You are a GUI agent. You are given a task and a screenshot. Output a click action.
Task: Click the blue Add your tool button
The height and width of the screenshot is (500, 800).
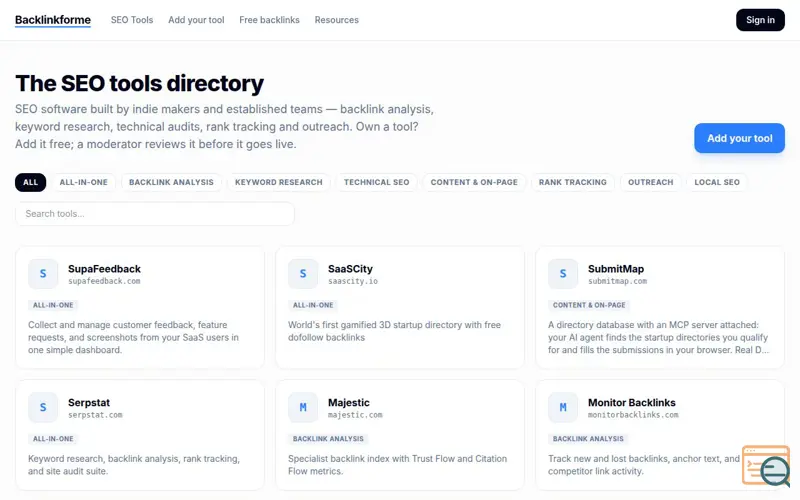[739, 138]
